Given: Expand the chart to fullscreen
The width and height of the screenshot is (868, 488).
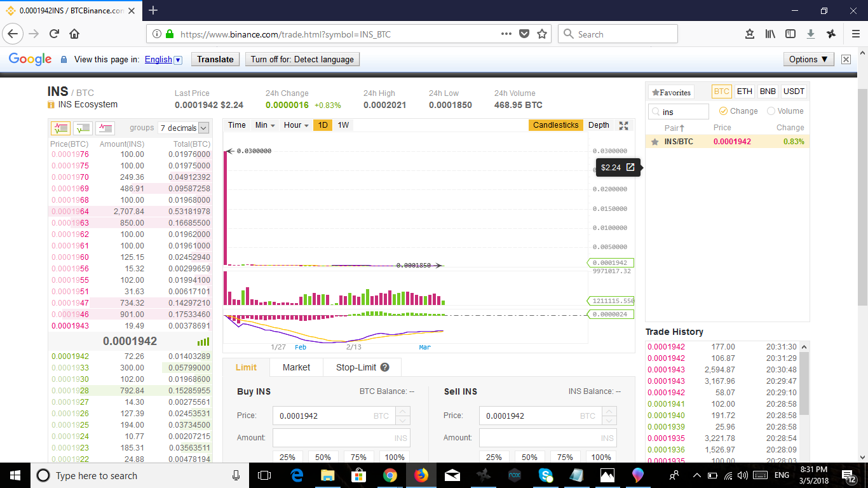Looking at the screenshot, I should point(623,125).
